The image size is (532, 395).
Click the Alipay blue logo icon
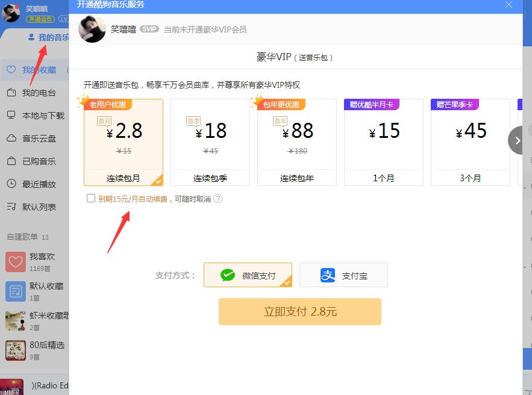click(327, 275)
